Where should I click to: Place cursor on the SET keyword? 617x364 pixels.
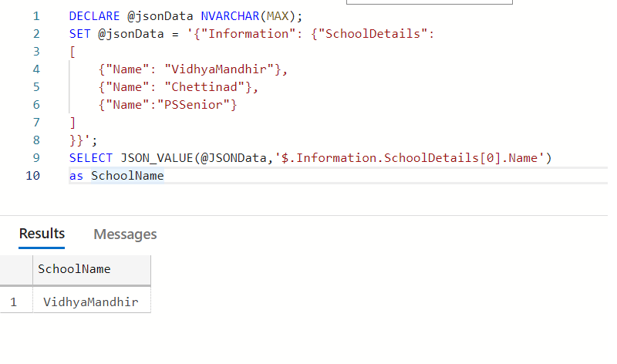click(79, 34)
